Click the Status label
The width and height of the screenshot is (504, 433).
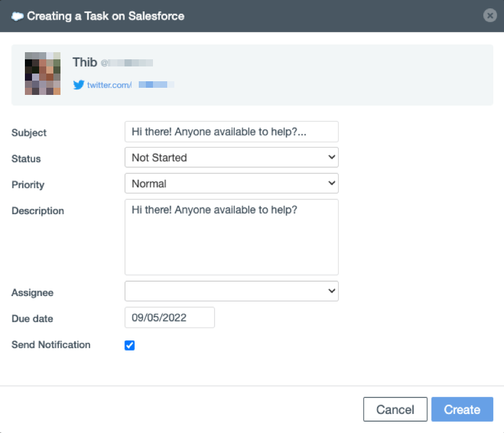click(x=26, y=159)
